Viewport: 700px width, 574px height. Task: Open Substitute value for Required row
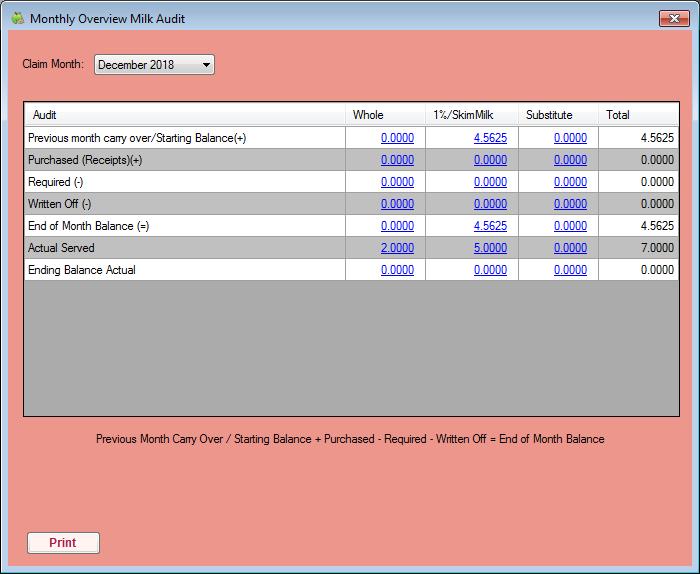(x=570, y=182)
